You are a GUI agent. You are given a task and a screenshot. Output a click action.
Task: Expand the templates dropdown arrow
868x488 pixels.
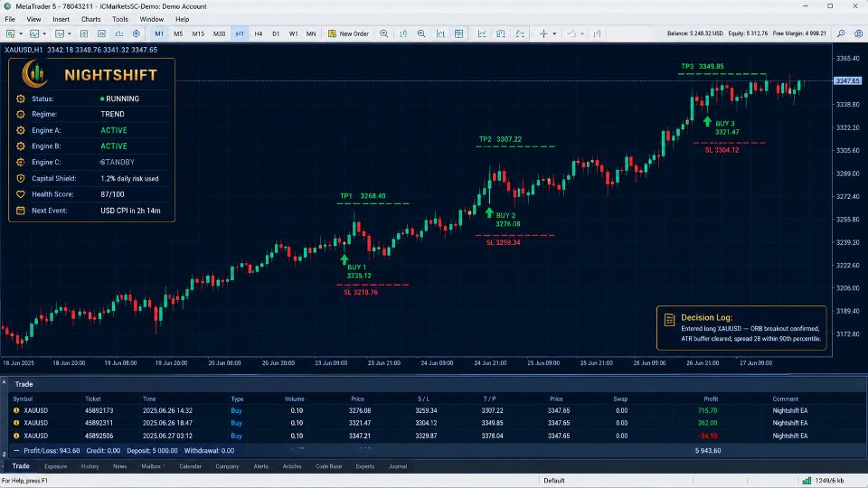tap(70, 33)
